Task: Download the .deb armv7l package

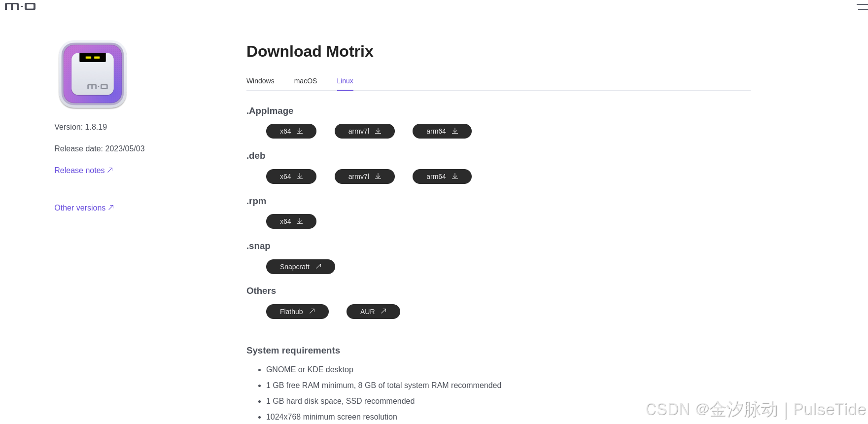Action: [x=365, y=177]
